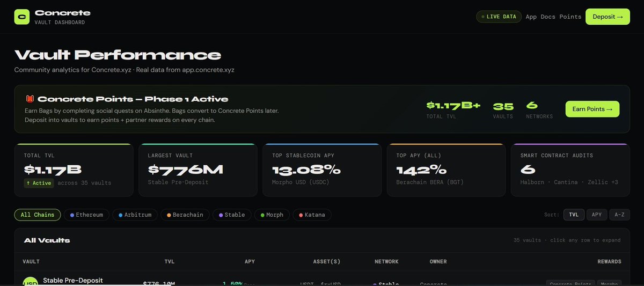Click the Active status badge
644x286 pixels.
pos(39,183)
